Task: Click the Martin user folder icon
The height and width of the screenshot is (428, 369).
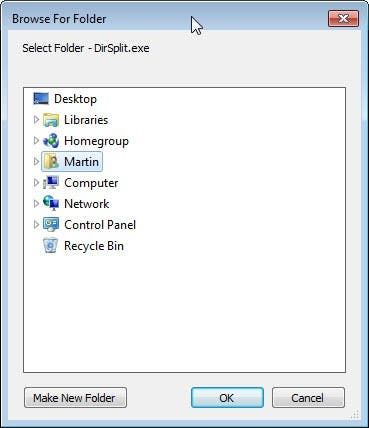Action: point(51,162)
